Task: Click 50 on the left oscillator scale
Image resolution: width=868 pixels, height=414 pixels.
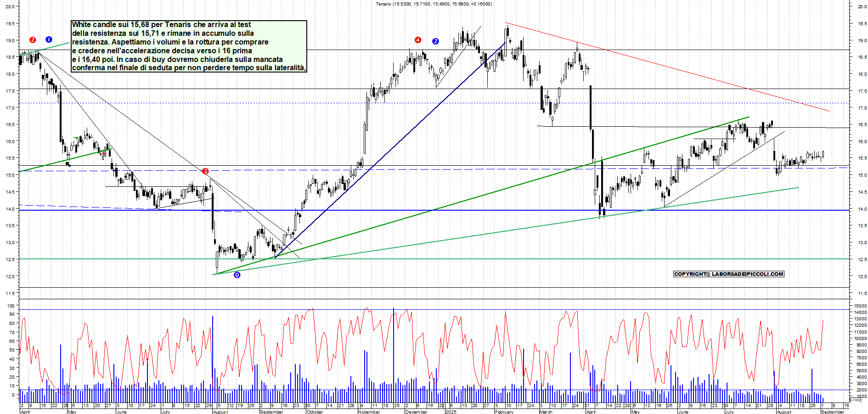Action: pyautogui.click(x=11, y=350)
